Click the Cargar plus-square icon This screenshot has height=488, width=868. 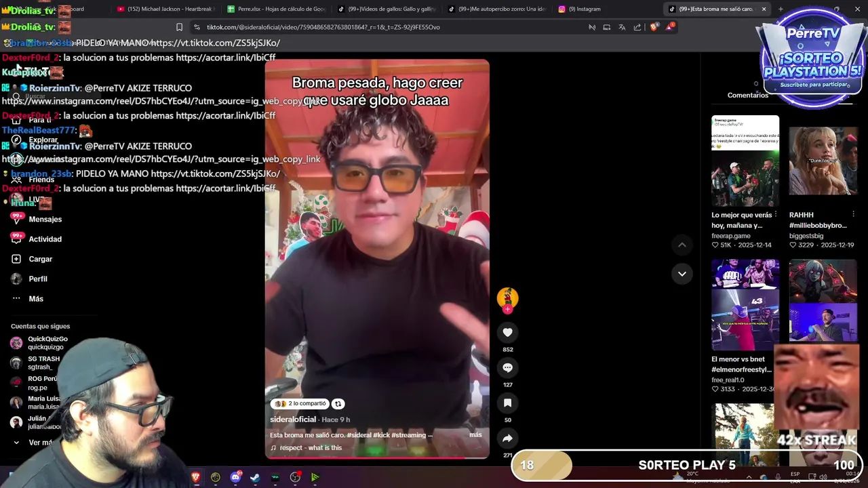[x=16, y=259]
